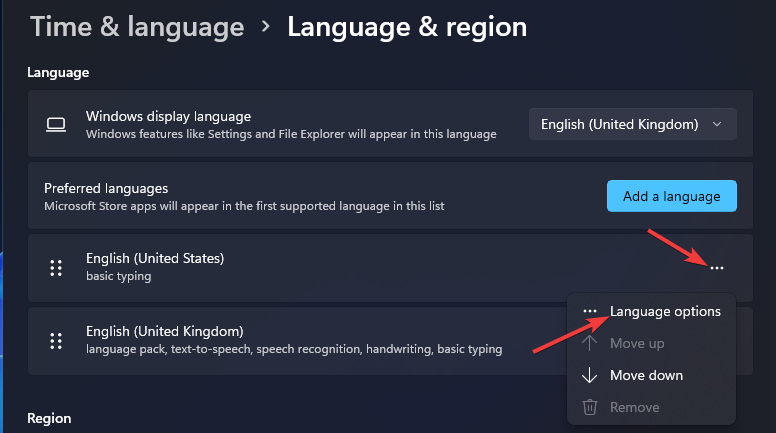The image size is (776, 433).
Task: Click the chevron arrow on the English (United Kingdom) combo box
Action: pos(717,125)
